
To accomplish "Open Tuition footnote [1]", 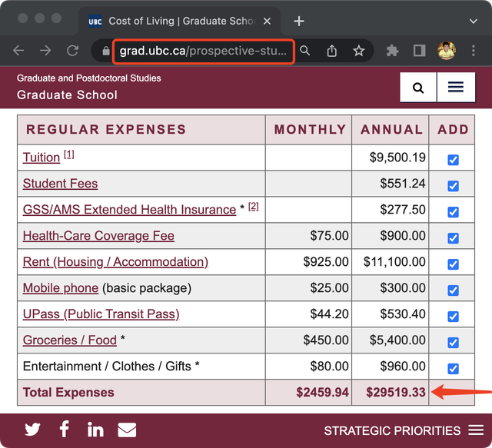I will click(x=69, y=154).
